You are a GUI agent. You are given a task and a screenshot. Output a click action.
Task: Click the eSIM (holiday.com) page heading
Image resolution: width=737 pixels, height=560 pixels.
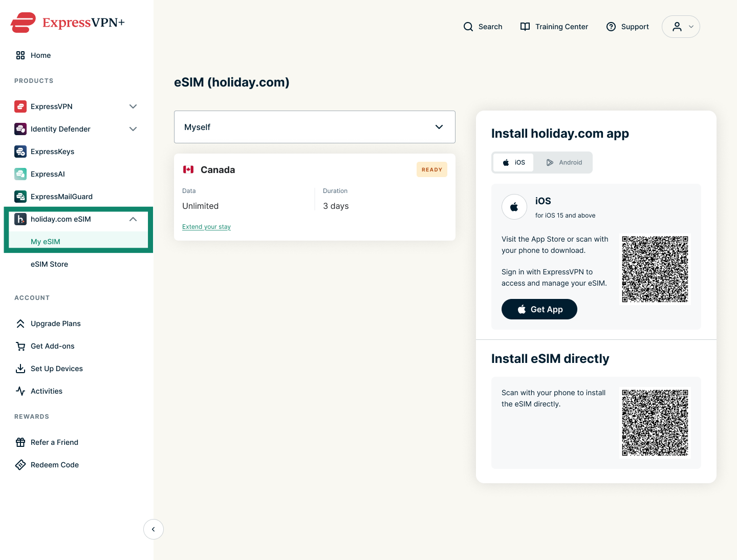coord(232,82)
